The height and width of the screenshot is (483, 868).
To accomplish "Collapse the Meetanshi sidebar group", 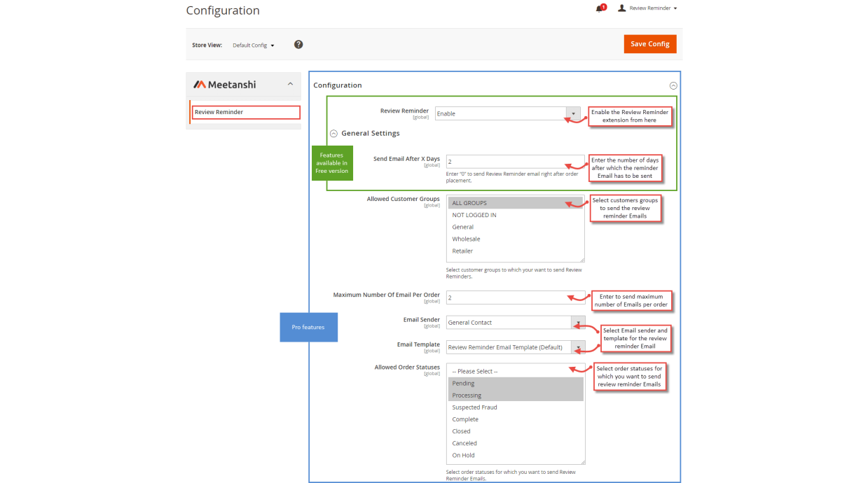I will click(290, 84).
